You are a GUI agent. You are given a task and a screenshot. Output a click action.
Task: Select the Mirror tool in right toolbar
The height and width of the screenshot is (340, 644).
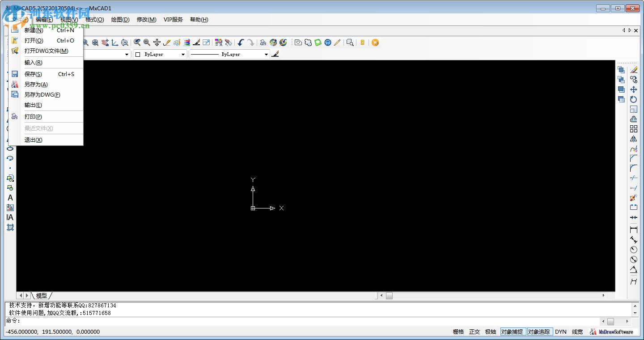[x=634, y=139]
